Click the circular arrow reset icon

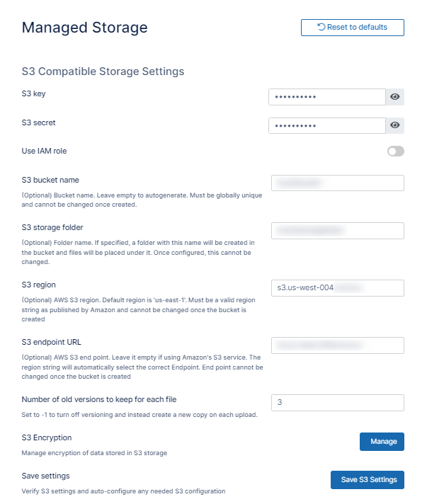(x=321, y=28)
